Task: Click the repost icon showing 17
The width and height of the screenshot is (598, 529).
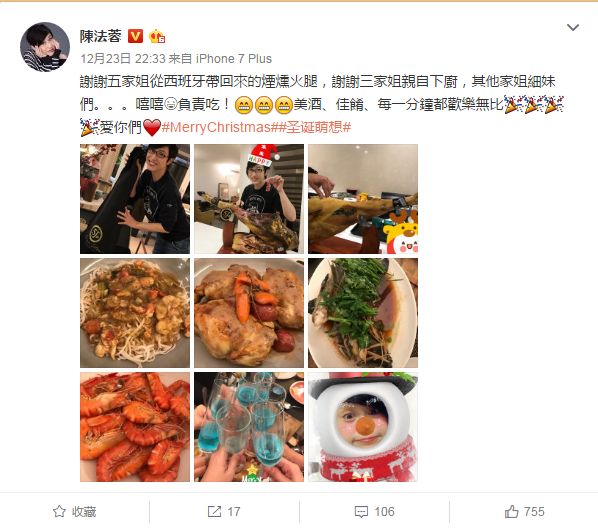Action: [x=224, y=511]
